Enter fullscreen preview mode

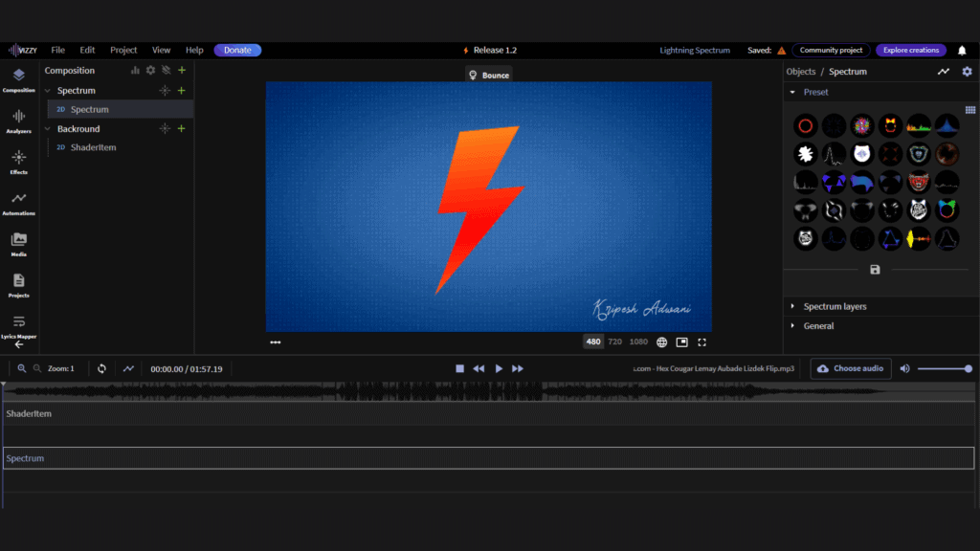(x=702, y=342)
